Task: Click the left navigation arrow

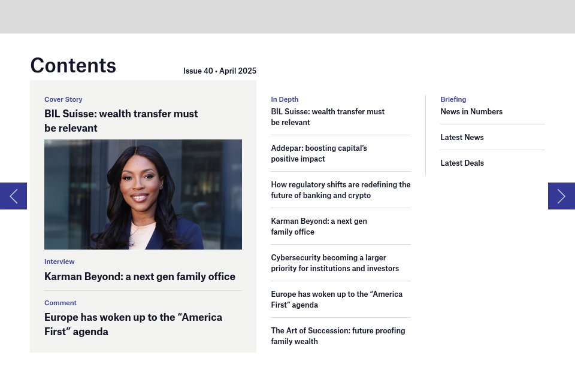Action: [x=13, y=196]
